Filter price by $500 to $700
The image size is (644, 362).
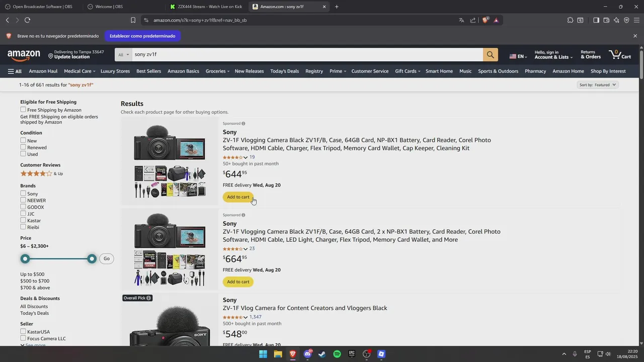click(35, 281)
